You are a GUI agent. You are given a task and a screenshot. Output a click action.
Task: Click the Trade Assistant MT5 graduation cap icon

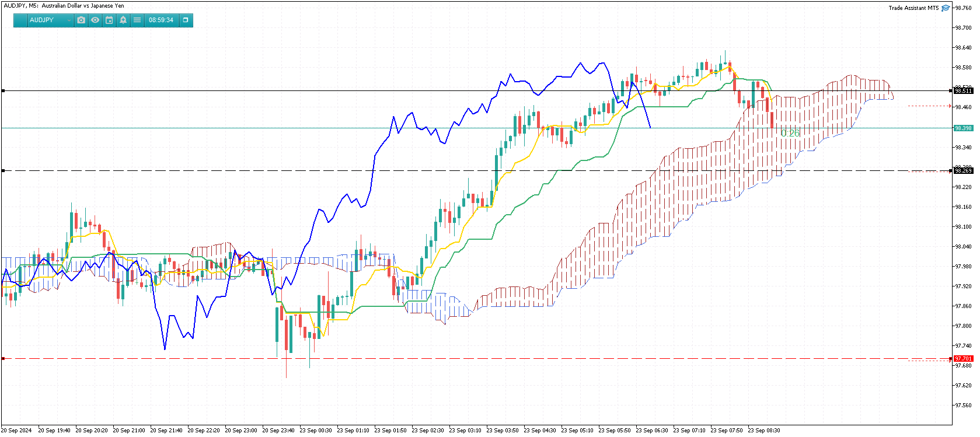(946, 8)
